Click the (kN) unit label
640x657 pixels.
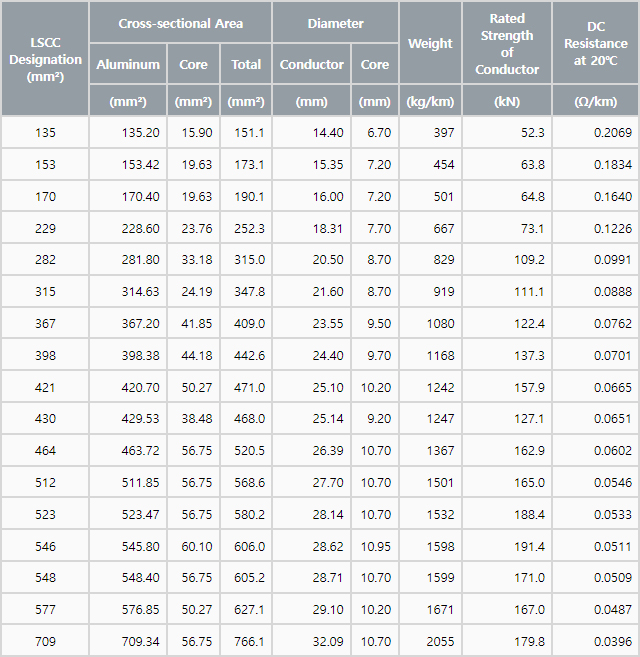click(507, 102)
